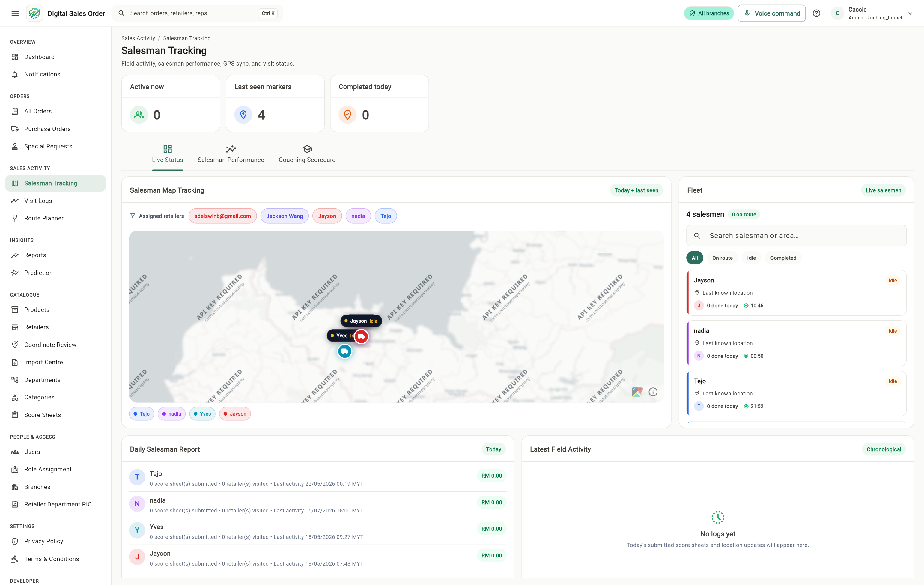Click the Digital Sales Order logo
Image resolution: width=924 pixels, height=585 pixels.
tap(34, 13)
